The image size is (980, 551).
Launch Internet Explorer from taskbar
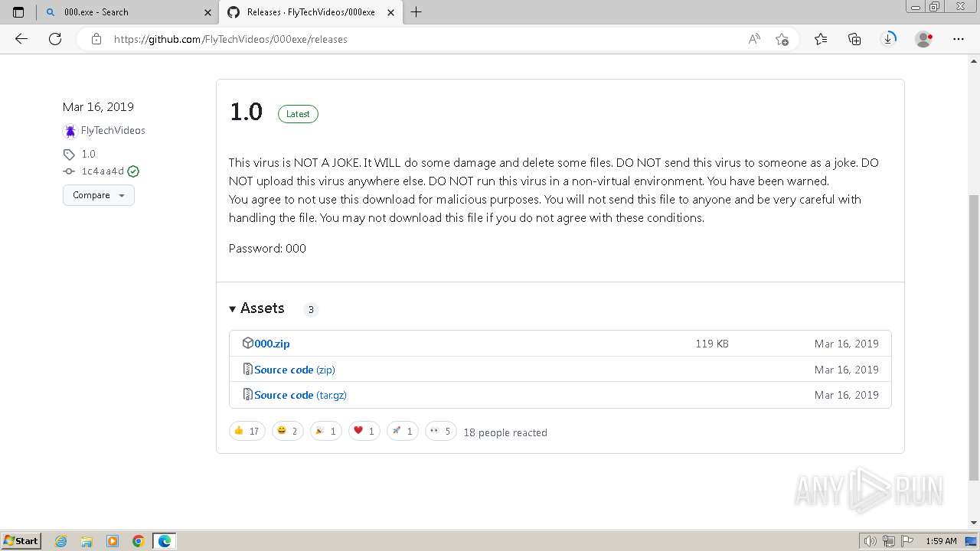pos(61,541)
